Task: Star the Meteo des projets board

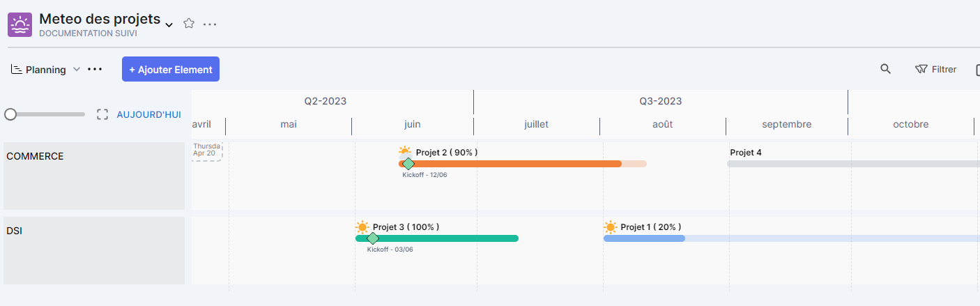Action: point(188,24)
